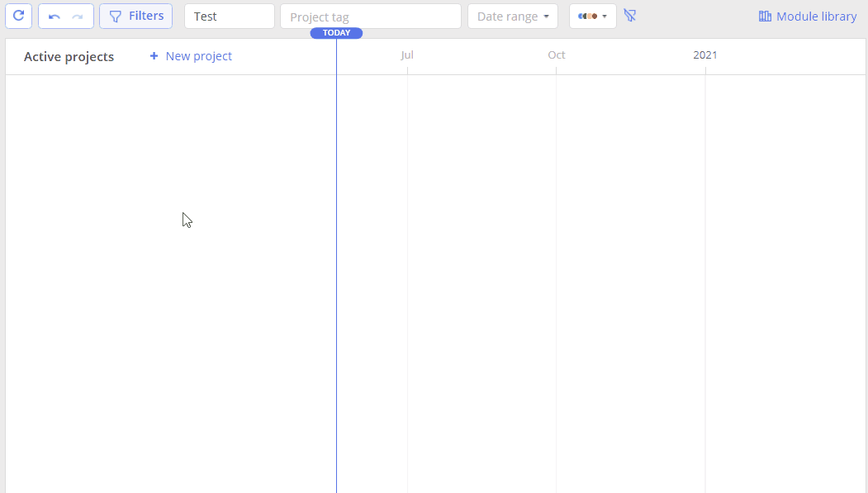Open the Module library link
The width and height of the screenshot is (868, 493).
(808, 17)
